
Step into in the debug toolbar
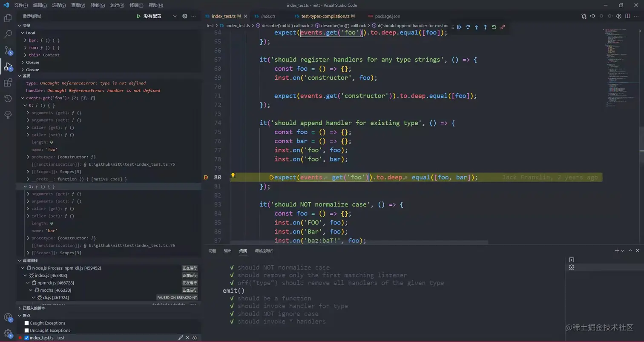click(477, 27)
